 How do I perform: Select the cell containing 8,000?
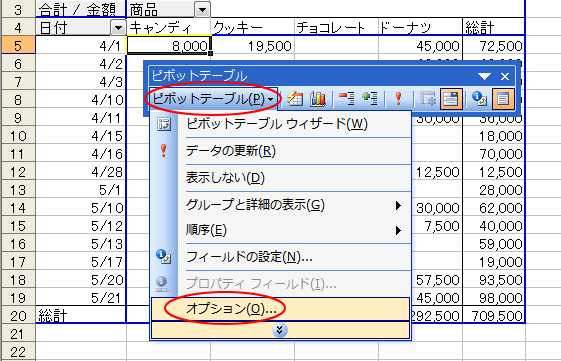pos(169,45)
